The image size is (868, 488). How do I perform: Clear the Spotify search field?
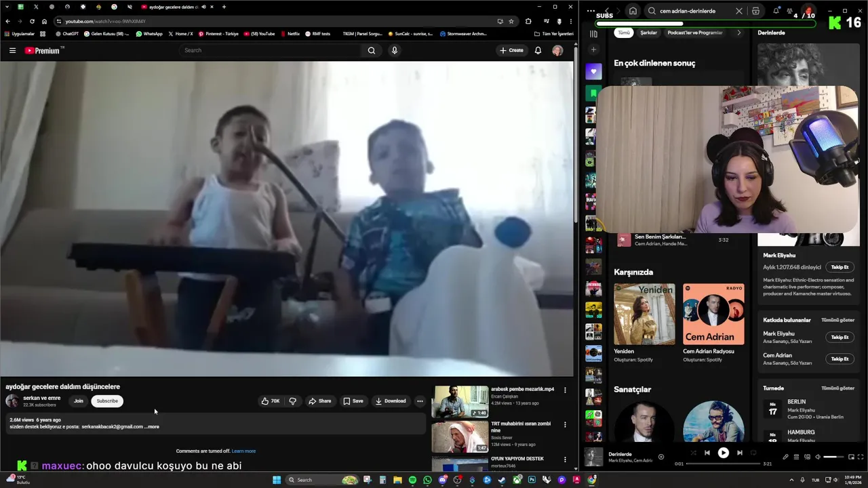click(x=739, y=11)
